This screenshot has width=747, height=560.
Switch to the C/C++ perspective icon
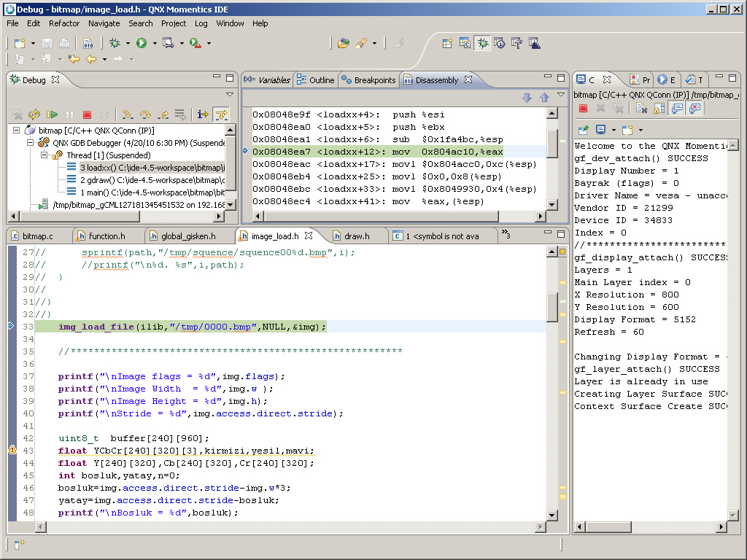(465, 44)
